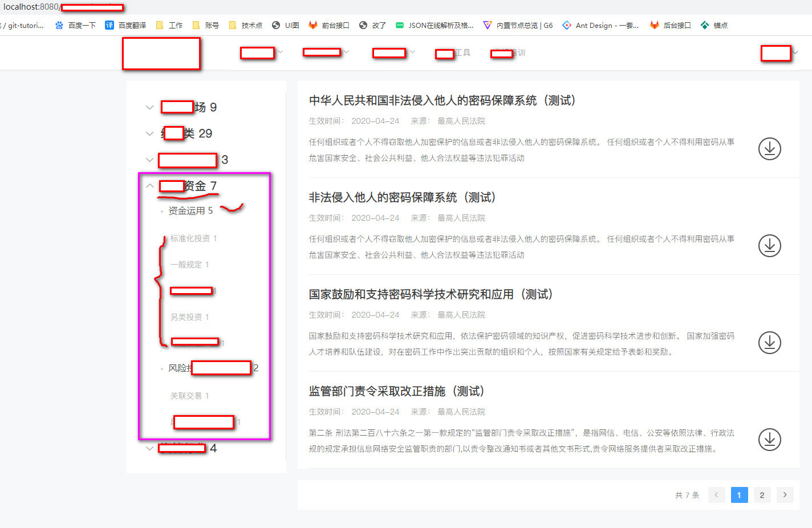
Task: Download the first document 中华人民共和国非法侵入他人的密码保障系统
Action: [770, 149]
